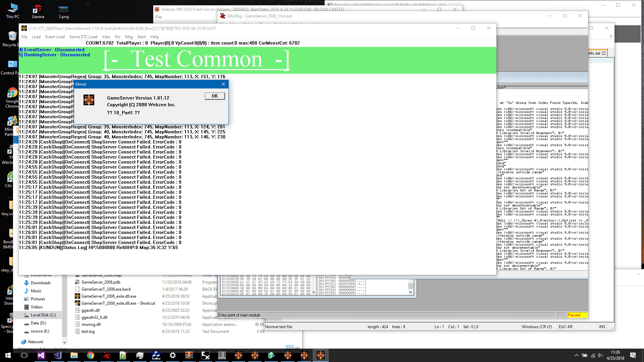This screenshot has width=644, height=362.
Task: Click File menu in GameServer window
Action: tap(24, 36)
